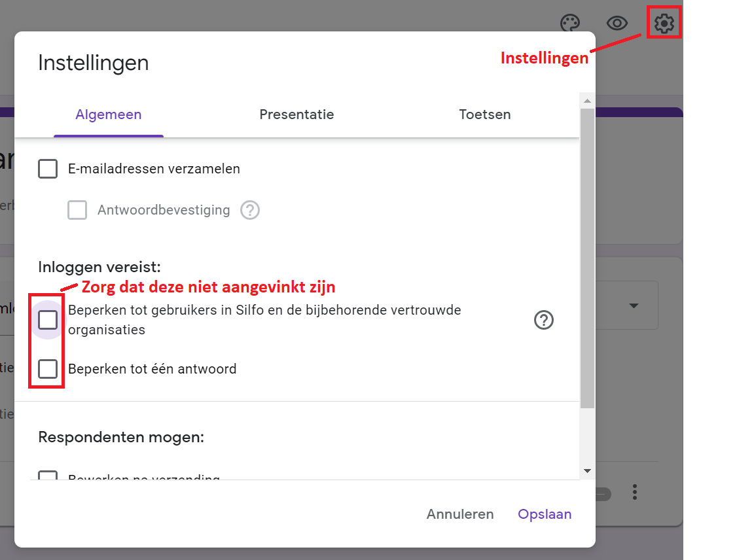
Task: Open help icon for Beperken tot gebruikers
Action: [x=544, y=320]
